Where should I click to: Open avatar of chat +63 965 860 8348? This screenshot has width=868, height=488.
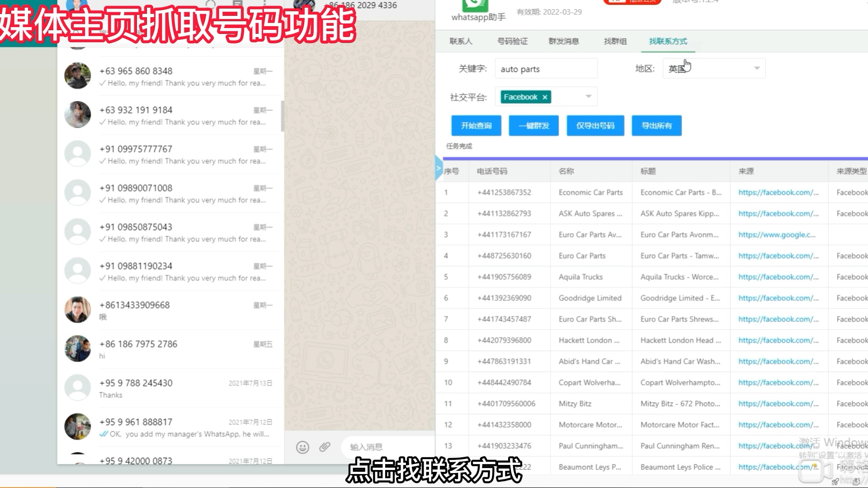78,76
